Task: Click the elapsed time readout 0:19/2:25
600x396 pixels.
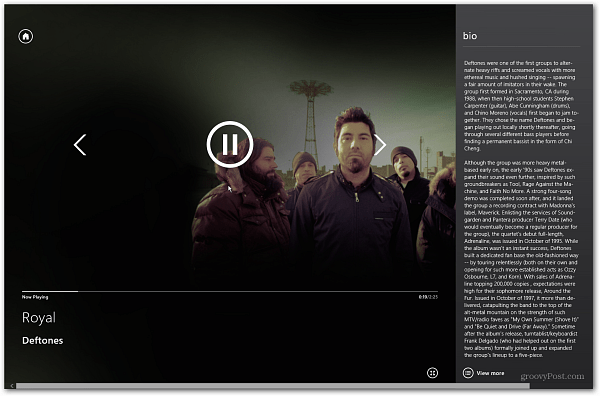Action: pyautogui.click(x=428, y=297)
